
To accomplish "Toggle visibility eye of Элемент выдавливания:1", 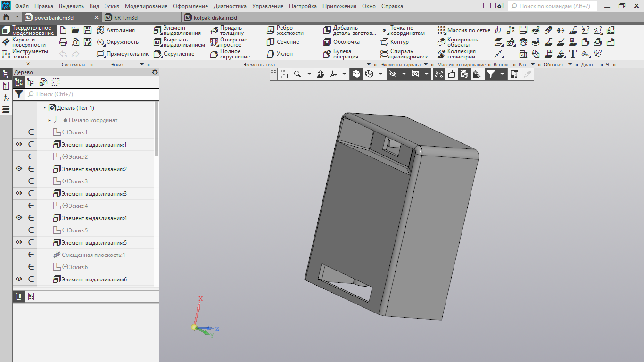I will tap(19, 144).
